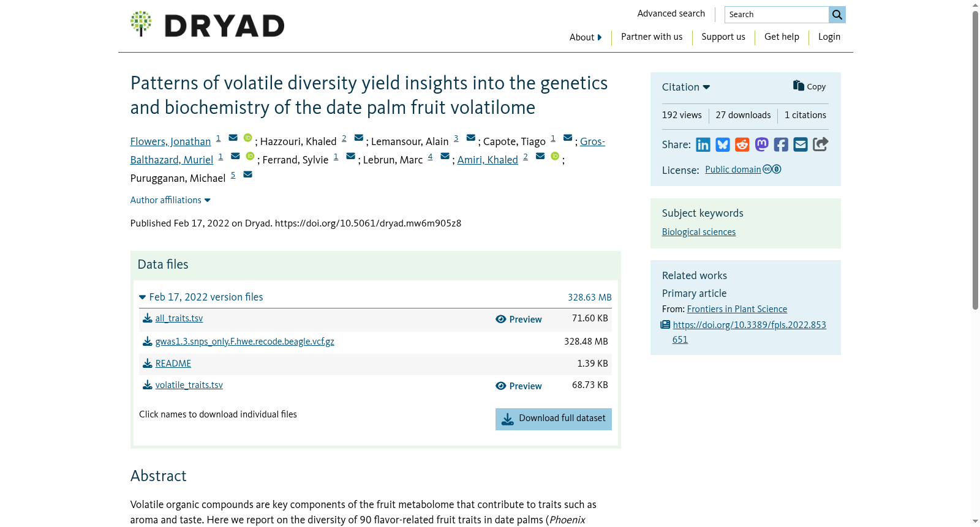Expand the Citation dropdown

click(x=686, y=87)
